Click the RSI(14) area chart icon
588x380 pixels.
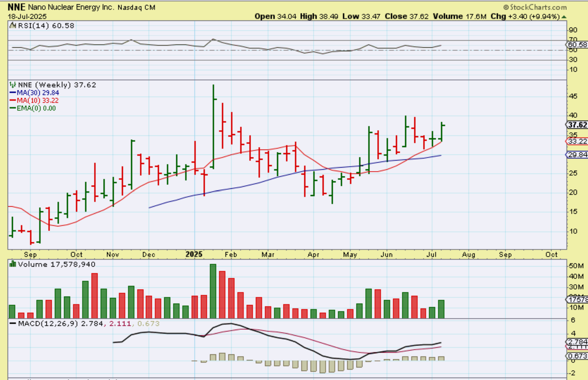[13, 26]
